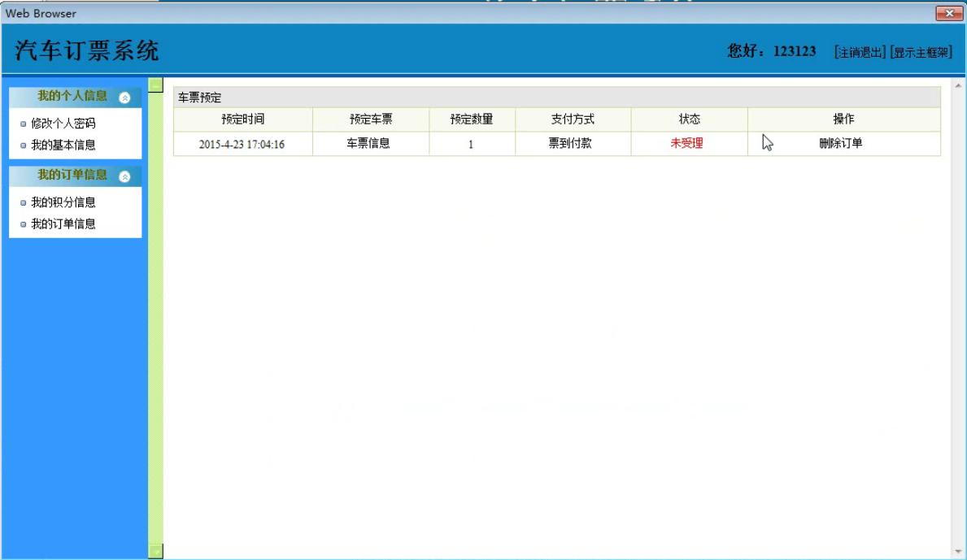Click the top green splitter square
This screenshot has height=560, width=967.
coord(156,85)
